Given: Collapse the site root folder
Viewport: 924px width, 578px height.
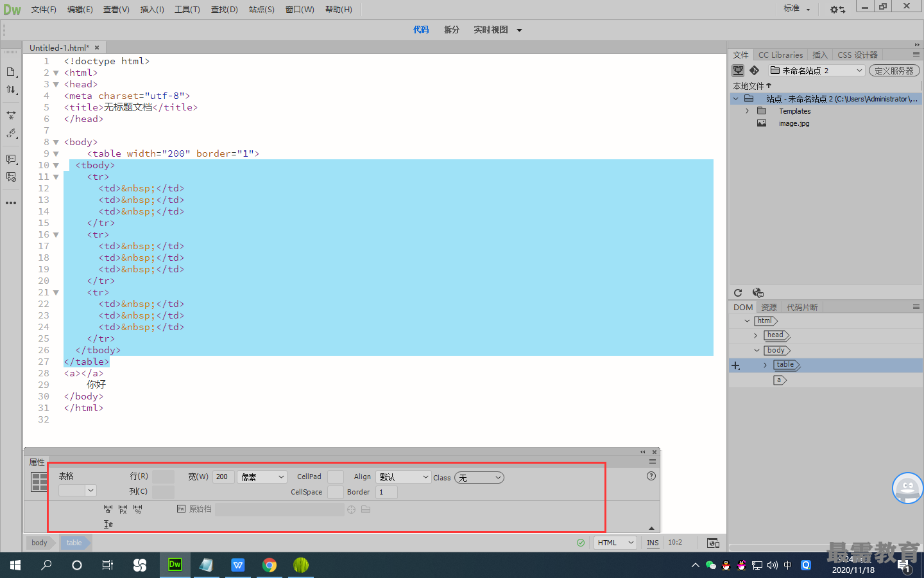Looking at the screenshot, I should [x=736, y=99].
